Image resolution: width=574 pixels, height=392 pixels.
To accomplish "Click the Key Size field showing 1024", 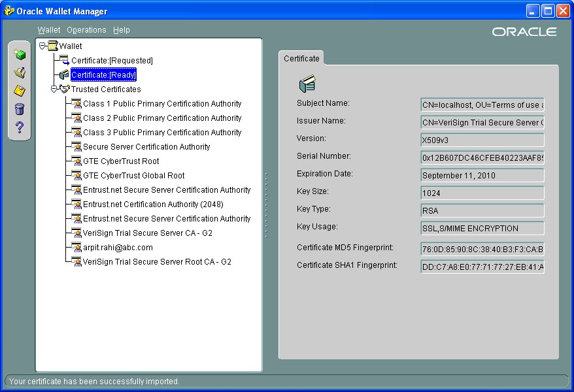I will 482,193.
